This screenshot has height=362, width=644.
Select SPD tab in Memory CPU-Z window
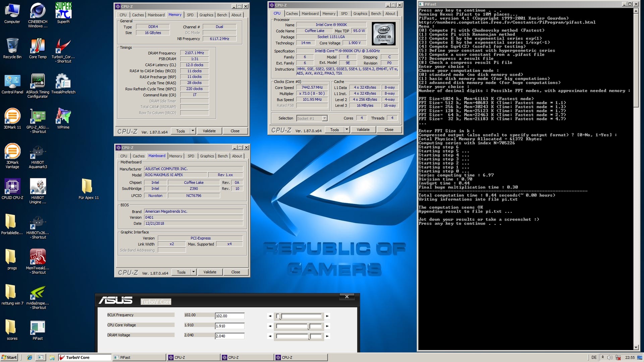(x=190, y=15)
